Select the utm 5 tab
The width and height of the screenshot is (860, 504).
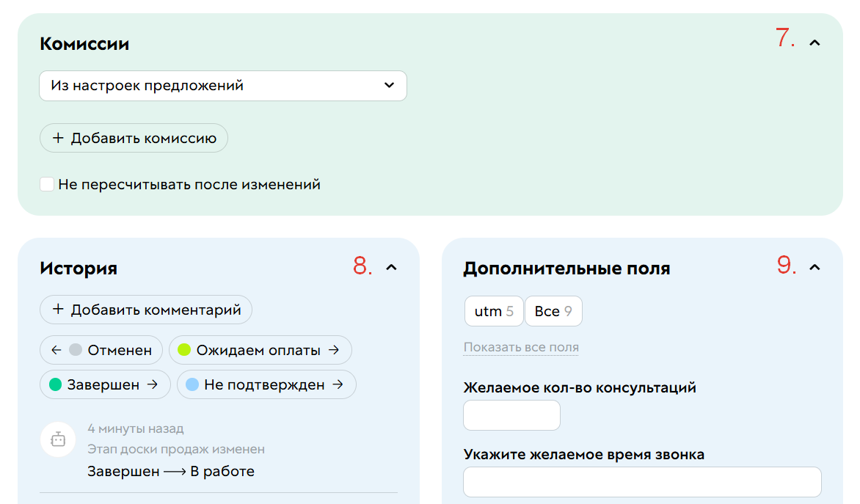(494, 311)
